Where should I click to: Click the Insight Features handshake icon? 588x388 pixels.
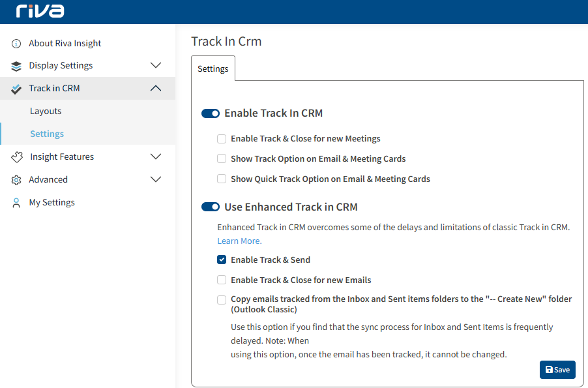[x=16, y=157]
